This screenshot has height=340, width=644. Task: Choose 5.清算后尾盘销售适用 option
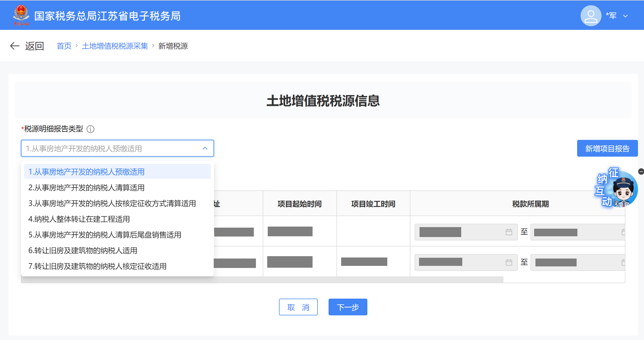[105, 235]
